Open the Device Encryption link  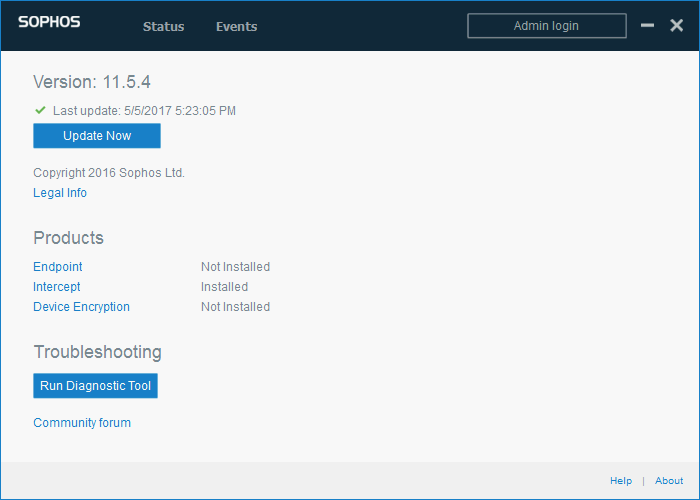[81, 307]
